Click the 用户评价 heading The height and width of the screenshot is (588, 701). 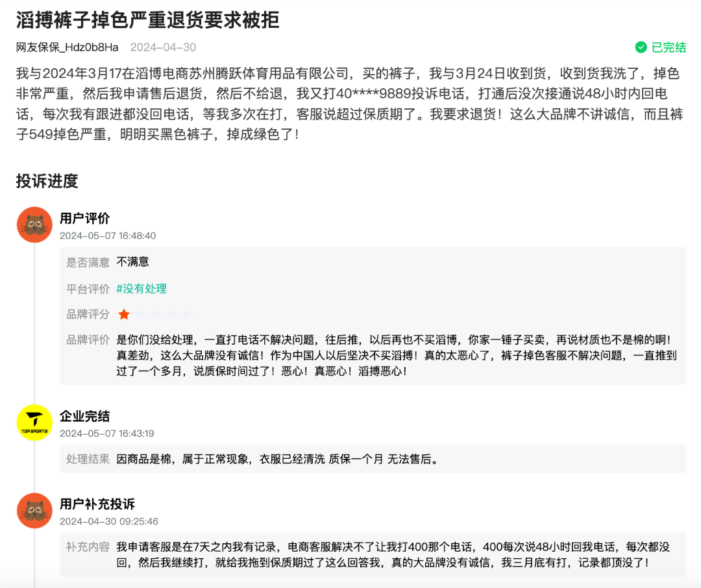[85, 218]
